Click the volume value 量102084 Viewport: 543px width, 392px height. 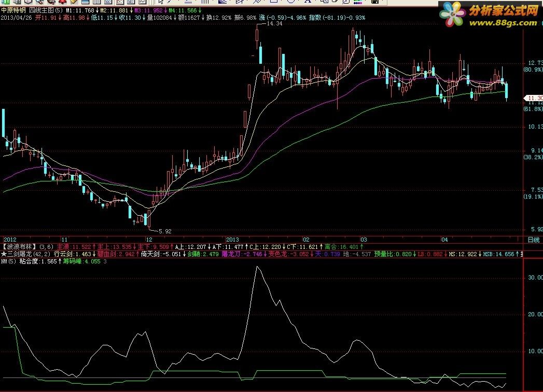click(x=159, y=17)
